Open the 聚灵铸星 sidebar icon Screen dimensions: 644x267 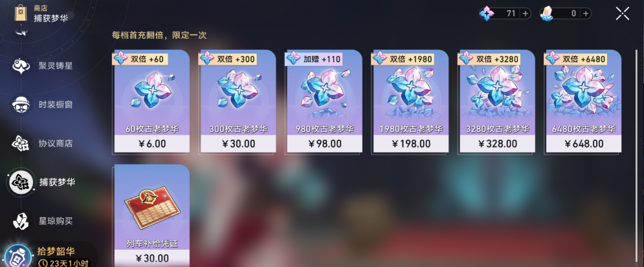click(x=21, y=66)
